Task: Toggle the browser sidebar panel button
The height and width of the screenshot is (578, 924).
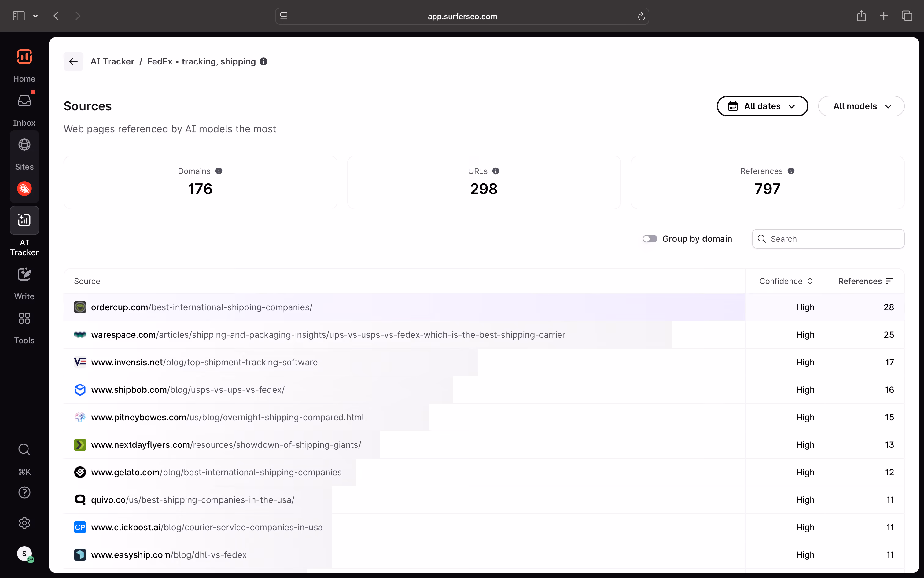Action: (x=19, y=16)
